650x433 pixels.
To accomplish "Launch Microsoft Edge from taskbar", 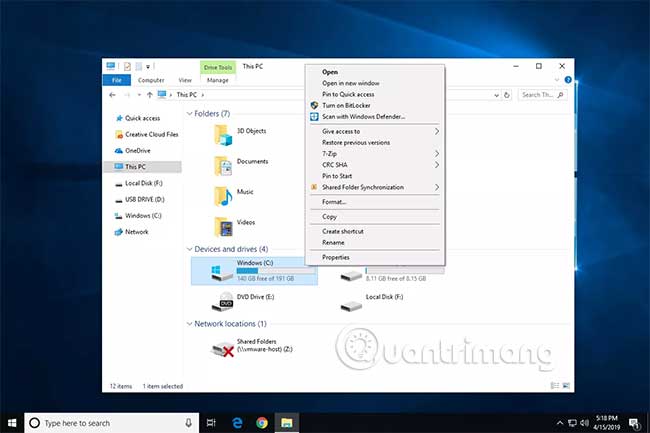I will (x=237, y=423).
